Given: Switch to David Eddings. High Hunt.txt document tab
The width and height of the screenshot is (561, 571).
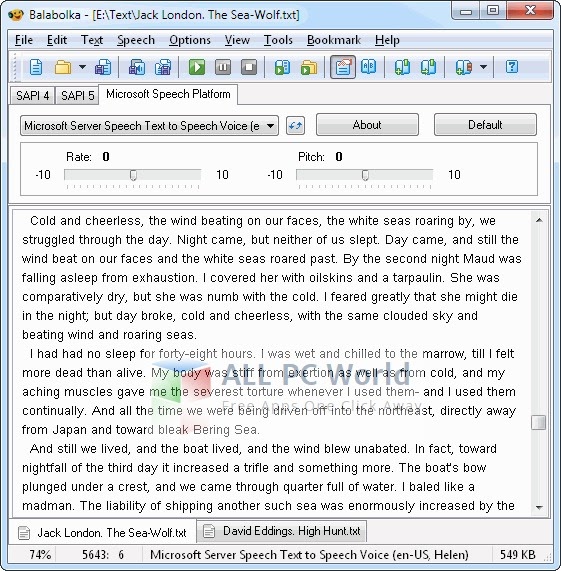Looking at the screenshot, I should coord(282,531).
